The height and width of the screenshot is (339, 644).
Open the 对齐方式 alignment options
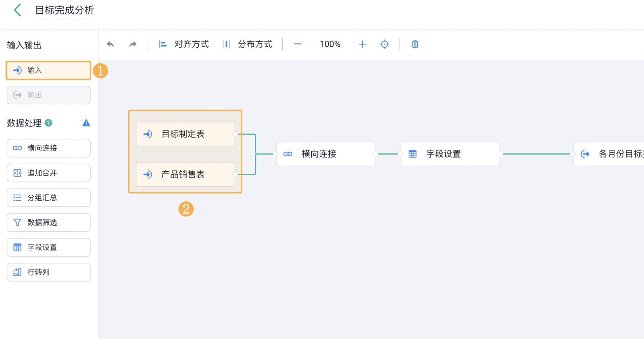coord(184,44)
